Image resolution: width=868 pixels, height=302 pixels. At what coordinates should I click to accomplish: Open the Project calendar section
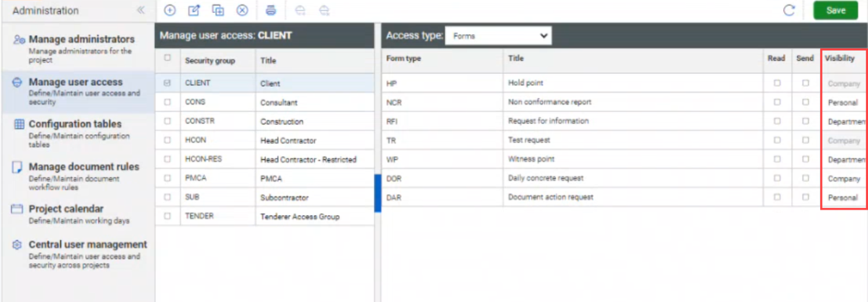pyautogui.click(x=66, y=209)
